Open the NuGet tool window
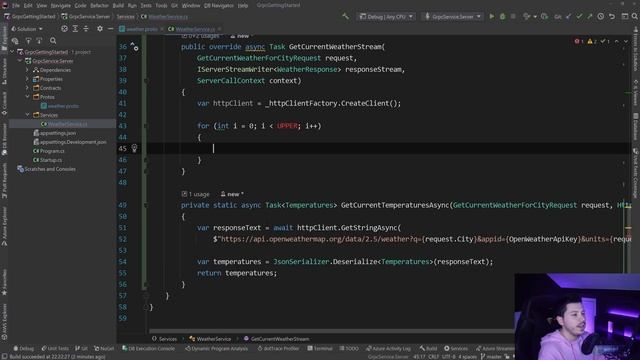 click(104, 349)
